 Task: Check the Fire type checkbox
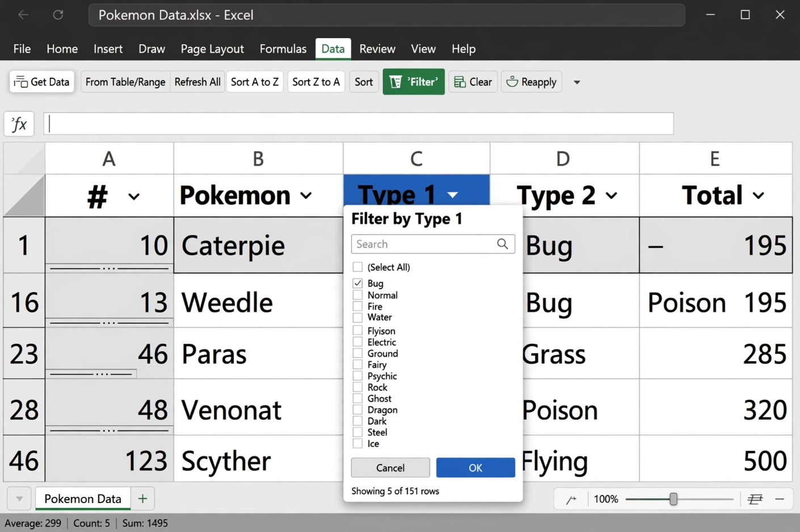coord(357,306)
